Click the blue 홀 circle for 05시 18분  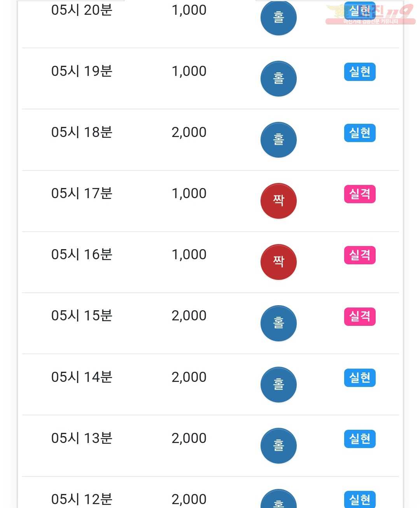coord(278,140)
